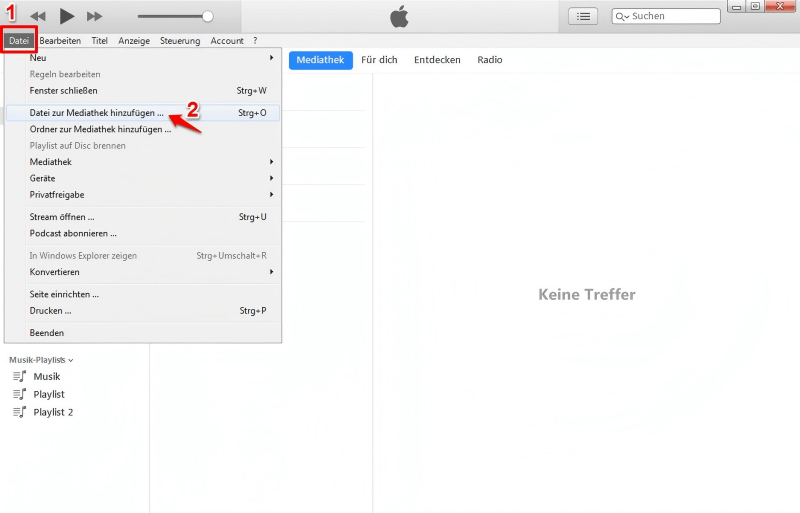Open the Anzeige menu
Viewport: 800px width, 513px height.
[x=134, y=40]
